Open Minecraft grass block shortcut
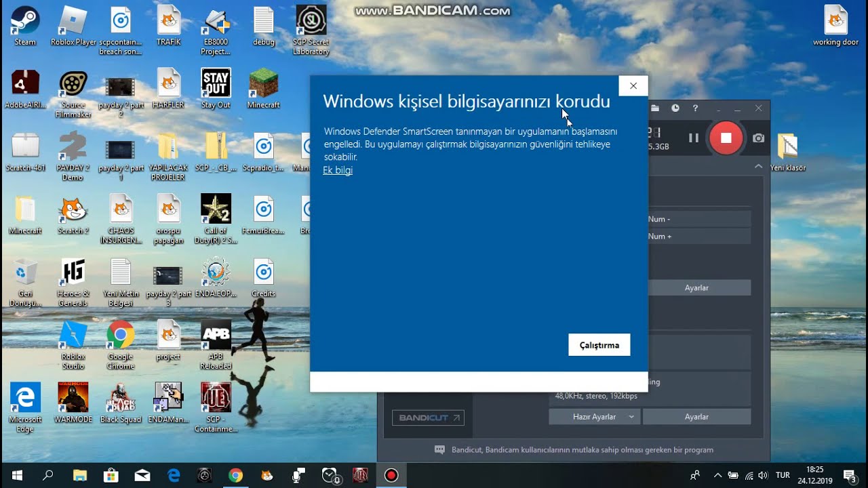The width and height of the screenshot is (868, 488). click(x=263, y=89)
